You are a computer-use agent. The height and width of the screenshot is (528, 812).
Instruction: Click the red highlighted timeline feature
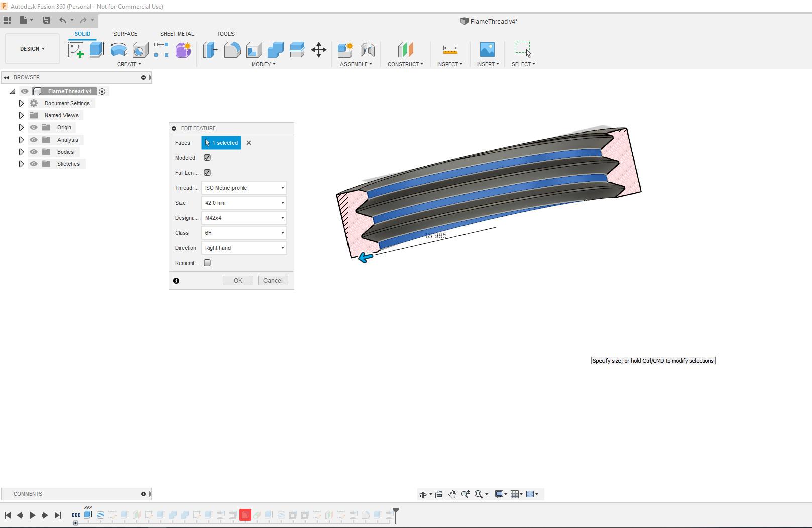coord(245,515)
